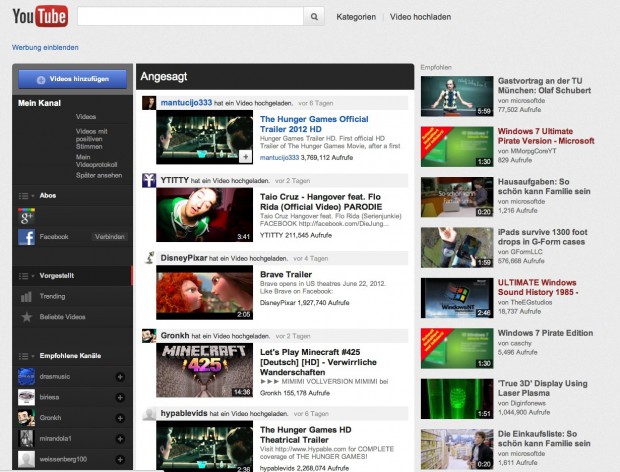Select Trending in sidebar

52,296
